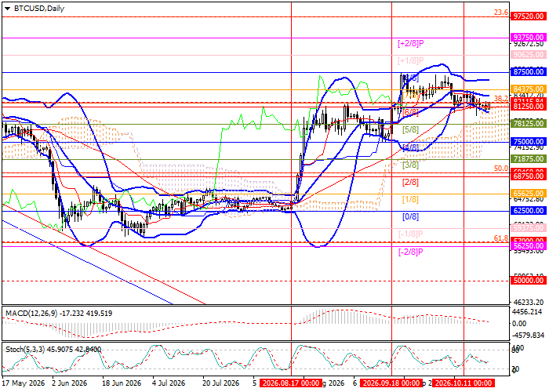
Task: Click the [+1/8]P Murrey level label
Action: coord(411,60)
